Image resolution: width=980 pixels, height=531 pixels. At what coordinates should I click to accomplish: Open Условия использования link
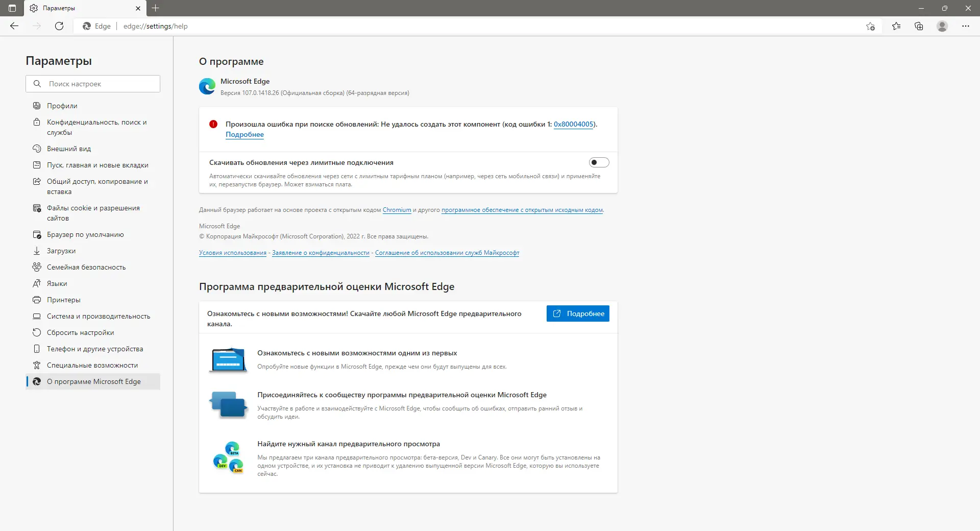click(233, 253)
